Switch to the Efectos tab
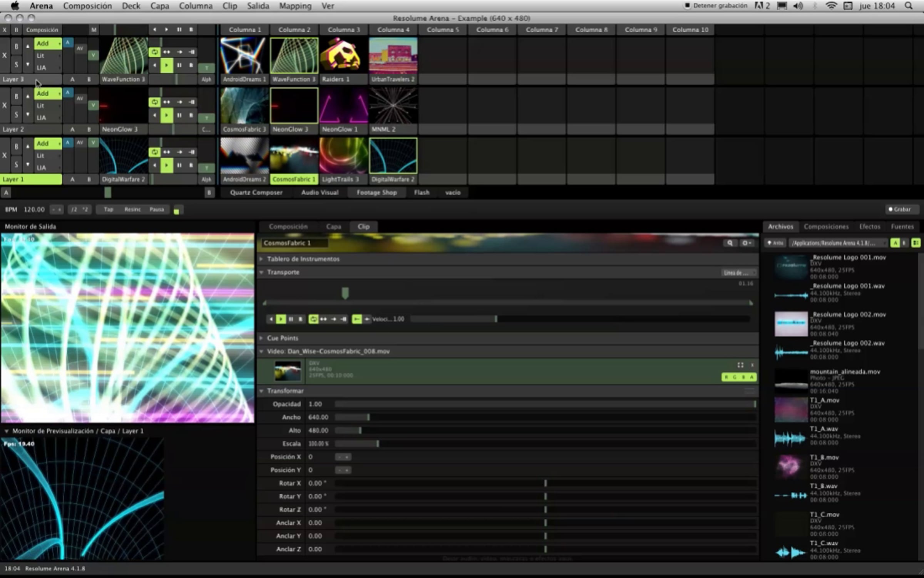Image resolution: width=924 pixels, height=578 pixels. click(869, 226)
